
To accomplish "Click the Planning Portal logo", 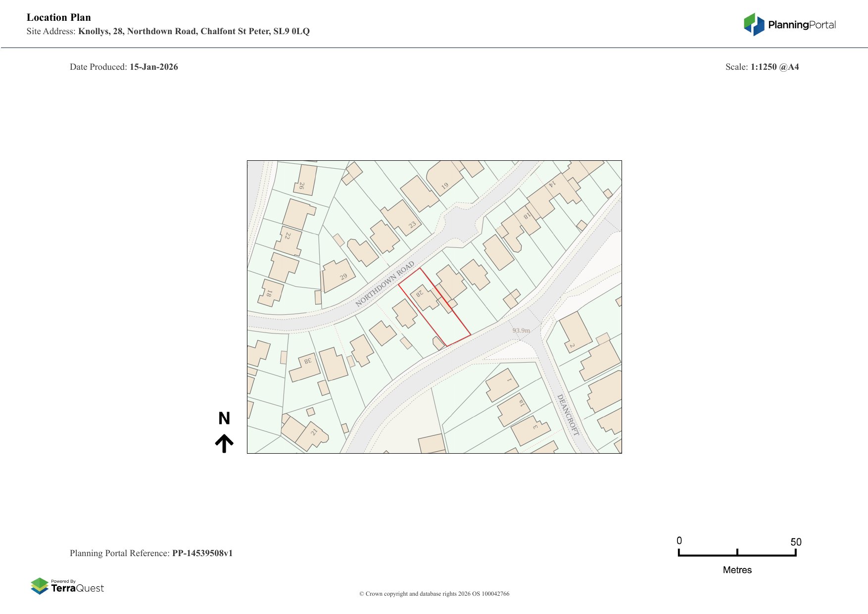I will point(789,25).
